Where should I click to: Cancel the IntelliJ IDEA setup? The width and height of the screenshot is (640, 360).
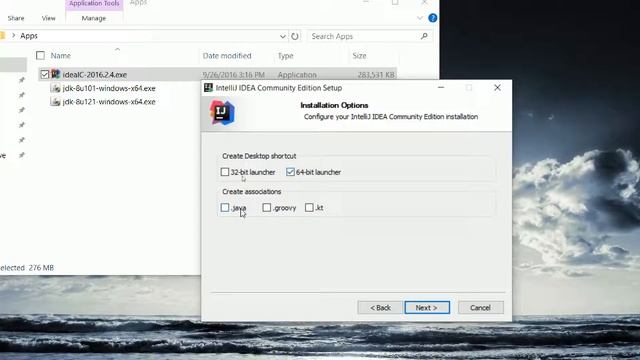tap(480, 307)
